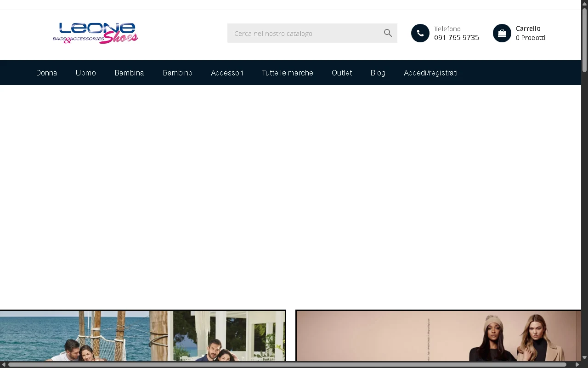Open the shopping cart bag icon
Screen dimensions: 588x368
(502, 33)
